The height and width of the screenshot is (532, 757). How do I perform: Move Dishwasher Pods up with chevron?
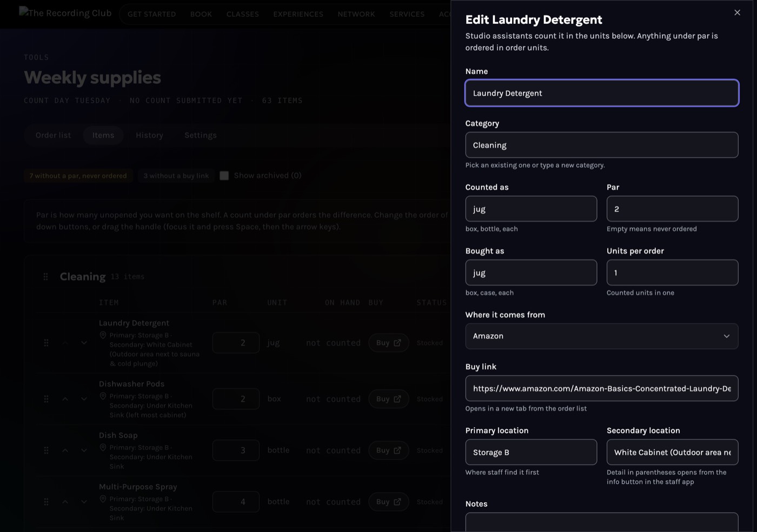click(65, 399)
